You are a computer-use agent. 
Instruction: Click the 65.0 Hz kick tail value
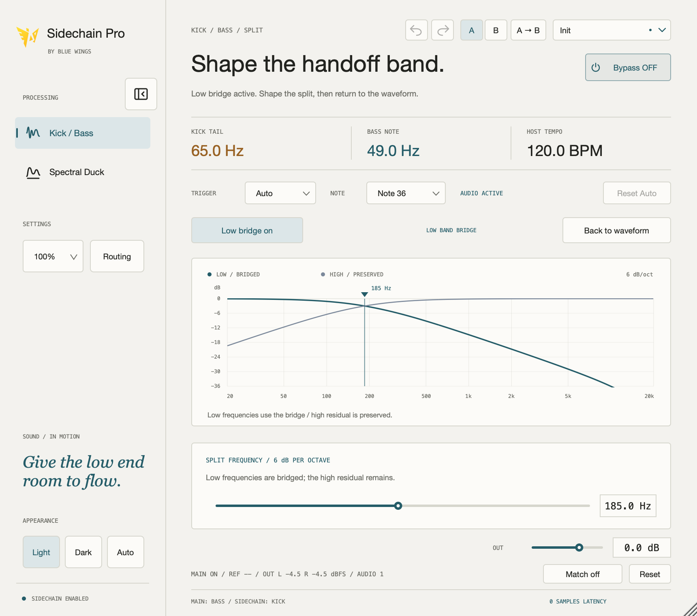[x=217, y=151]
